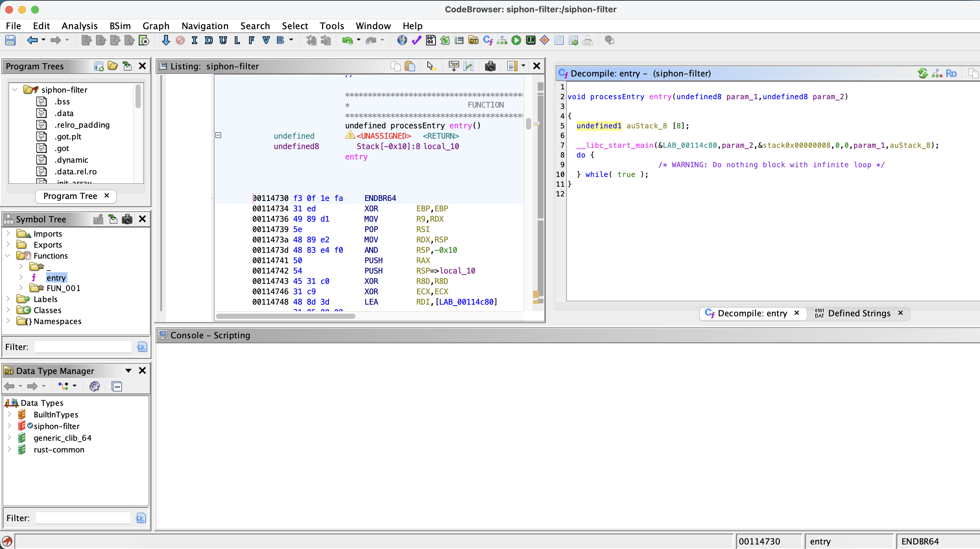Click the orange diamond toolbar icon
Viewport: 980px width, 549px height.
[544, 40]
